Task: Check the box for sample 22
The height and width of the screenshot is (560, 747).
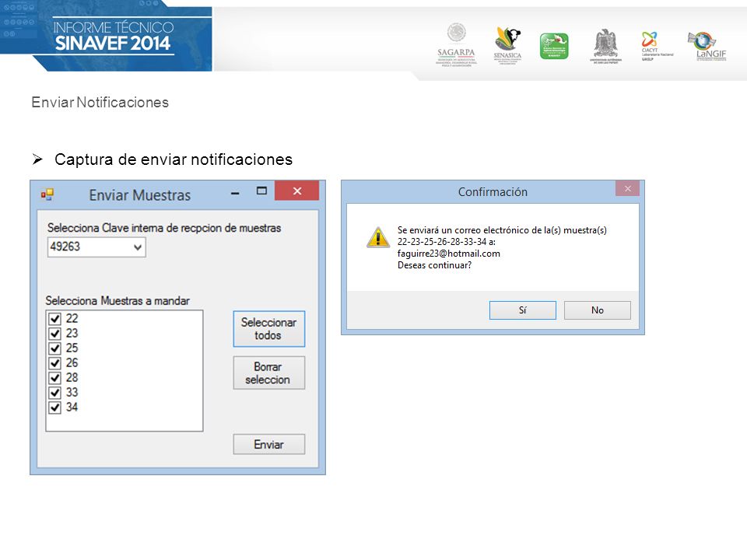Action: [55, 319]
